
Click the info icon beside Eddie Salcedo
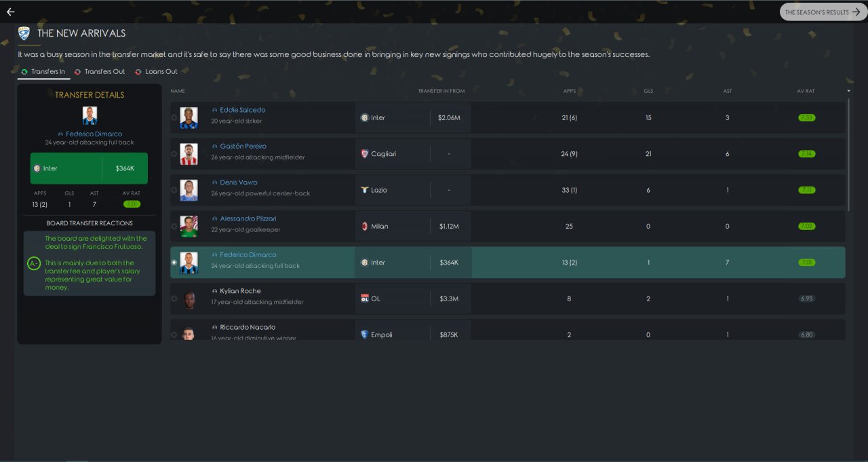(215, 110)
